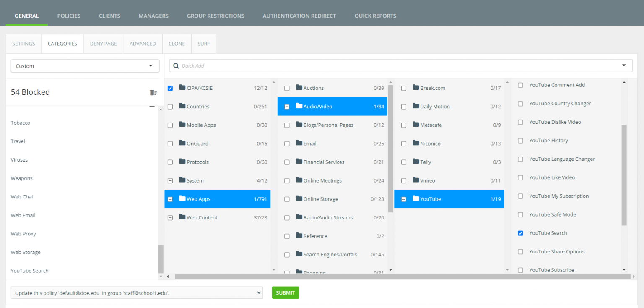Toggle the partially-checked System category checkbox
The width and height of the screenshot is (644, 308).
click(x=170, y=180)
